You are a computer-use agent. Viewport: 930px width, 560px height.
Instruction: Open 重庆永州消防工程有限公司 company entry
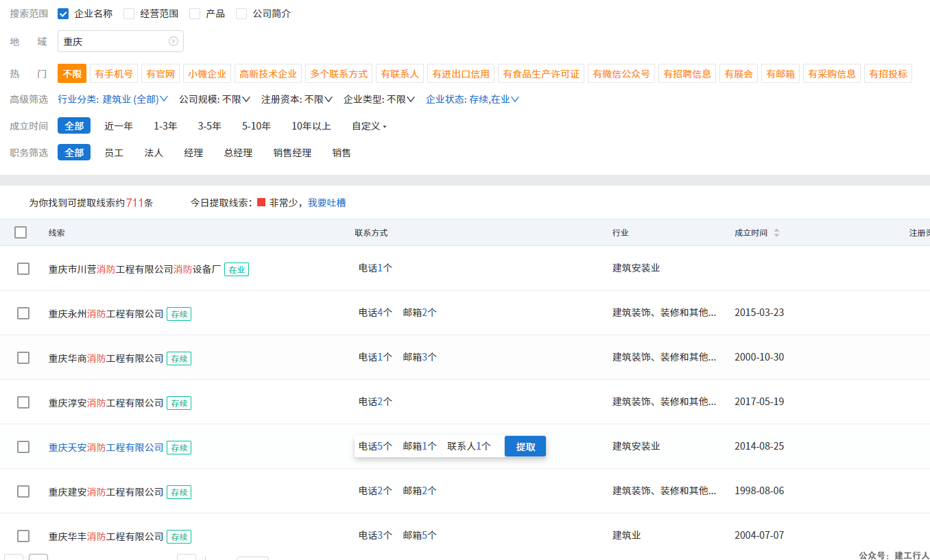pos(106,314)
